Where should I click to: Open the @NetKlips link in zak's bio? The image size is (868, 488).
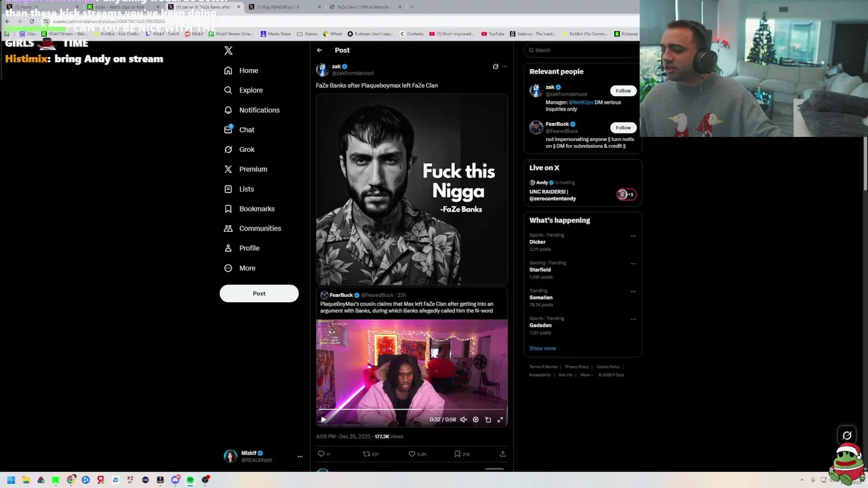[581, 102]
